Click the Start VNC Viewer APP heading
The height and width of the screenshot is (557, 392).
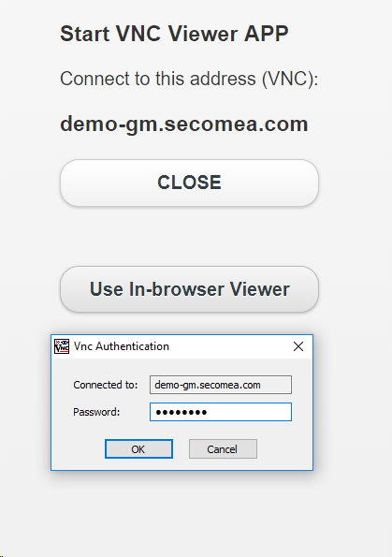click(x=174, y=34)
